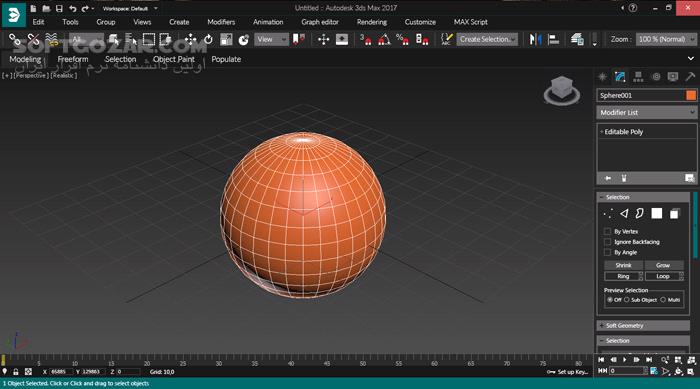Switch to the Freeform ribbon tab
Screen dimensions: 700x389
click(73, 59)
